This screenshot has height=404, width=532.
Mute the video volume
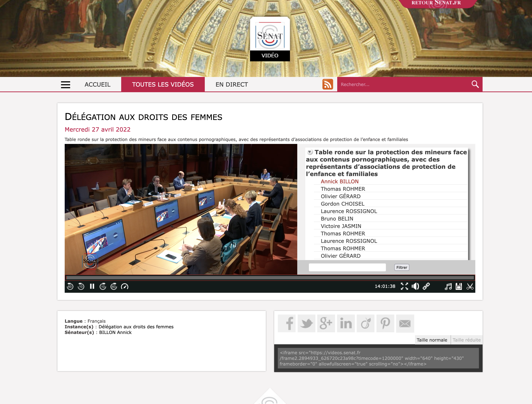click(415, 286)
